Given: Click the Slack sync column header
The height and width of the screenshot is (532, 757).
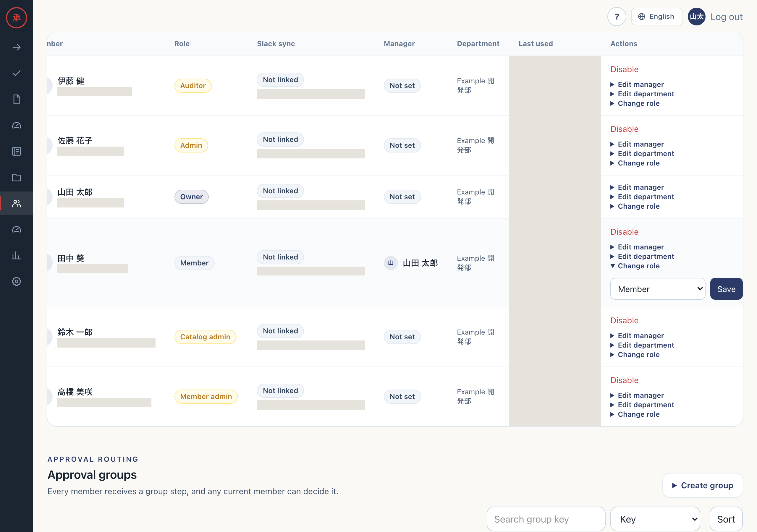Looking at the screenshot, I should 276,43.
